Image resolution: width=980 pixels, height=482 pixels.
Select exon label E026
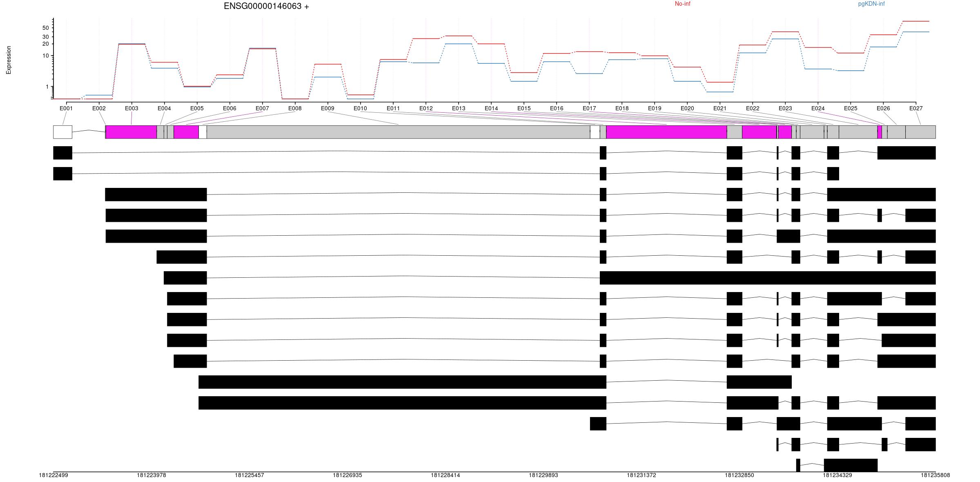pyautogui.click(x=883, y=108)
